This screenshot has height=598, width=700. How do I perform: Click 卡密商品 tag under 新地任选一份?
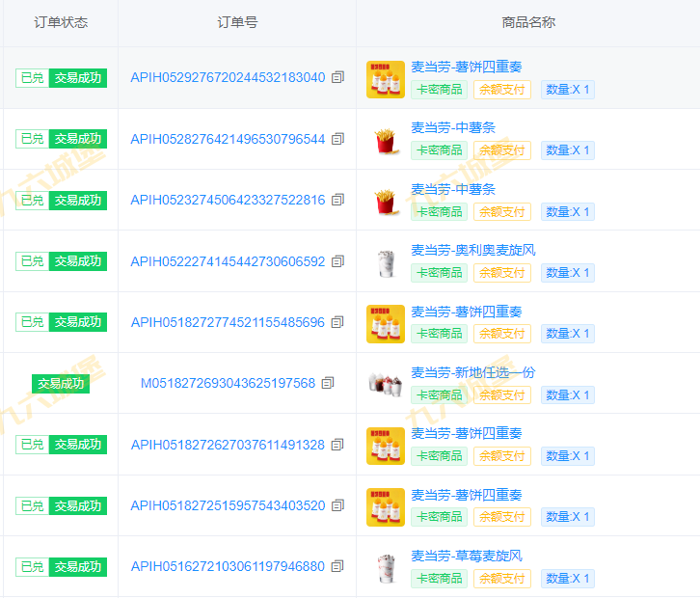coord(440,394)
